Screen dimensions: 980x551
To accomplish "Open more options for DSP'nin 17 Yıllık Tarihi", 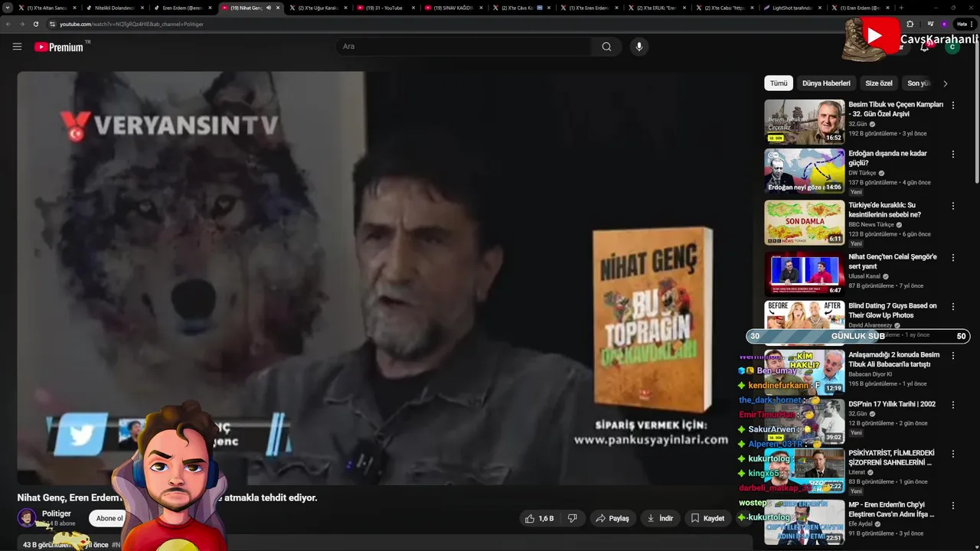I will click(953, 404).
